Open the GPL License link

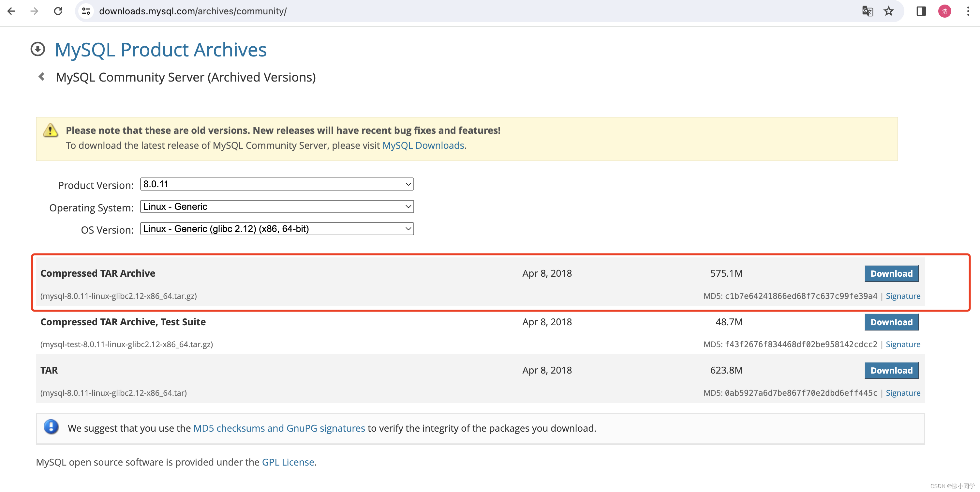[x=288, y=462]
